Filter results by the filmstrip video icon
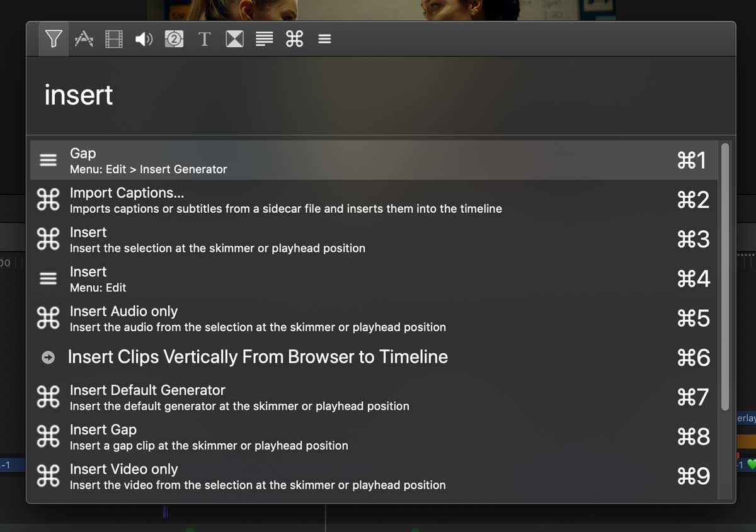This screenshot has width=756, height=532. [114, 39]
